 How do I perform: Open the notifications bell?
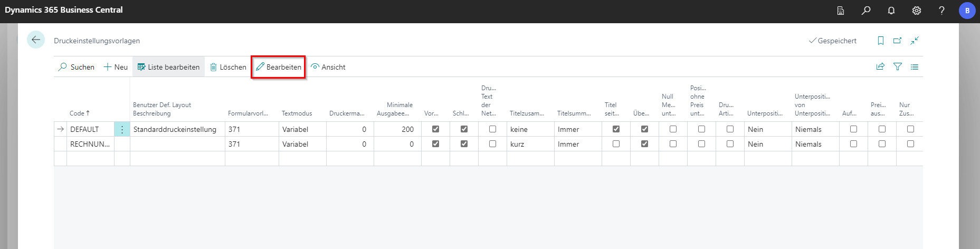pyautogui.click(x=891, y=11)
